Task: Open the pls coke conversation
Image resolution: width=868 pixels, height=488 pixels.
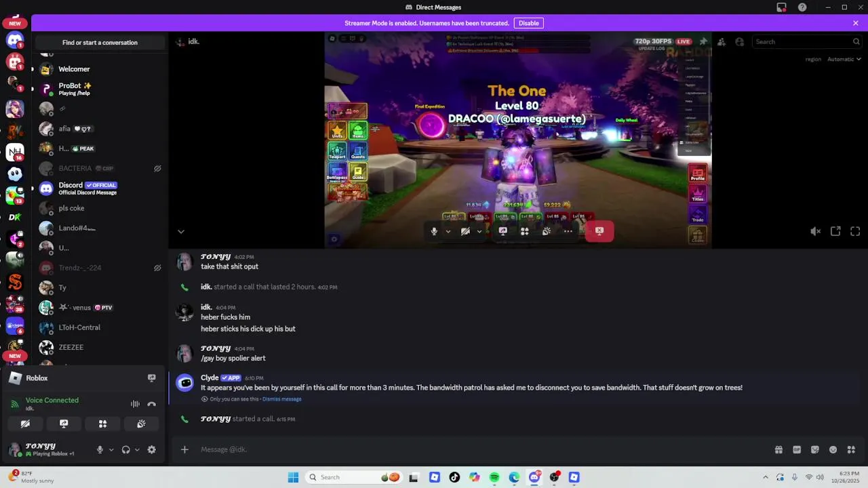Action: point(100,208)
